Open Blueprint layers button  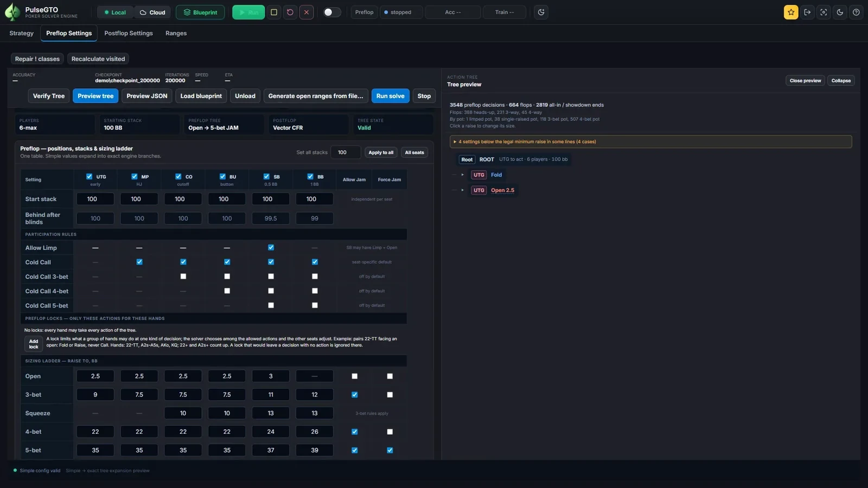(x=200, y=12)
